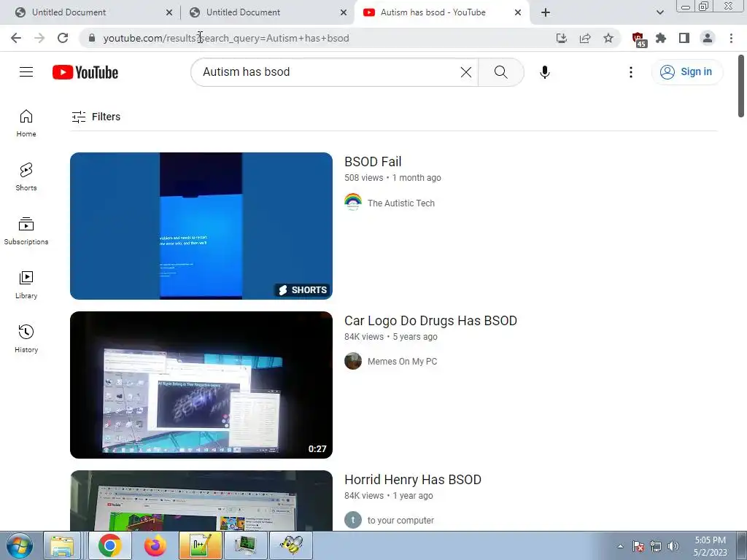Close the YouTube tab
747x560 pixels.
coord(518,13)
